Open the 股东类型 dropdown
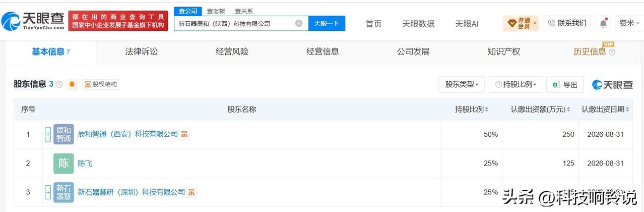The image size is (644, 212). click(x=462, y=84)
